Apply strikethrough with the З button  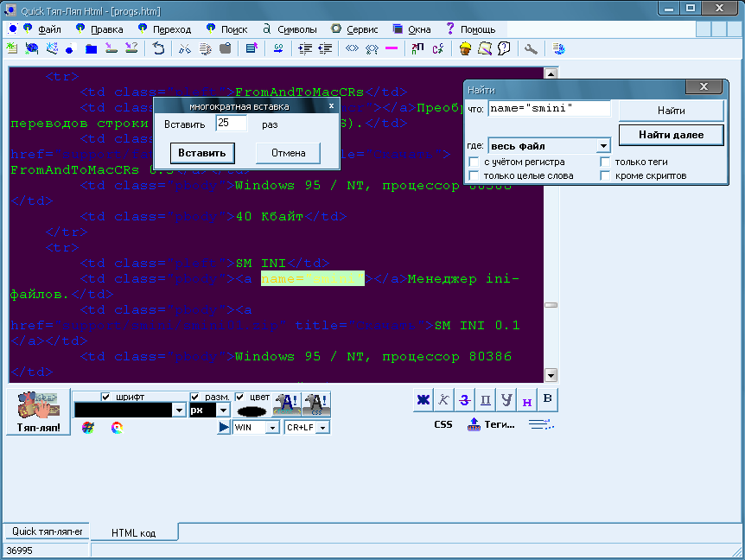click(x=465, y=400)
